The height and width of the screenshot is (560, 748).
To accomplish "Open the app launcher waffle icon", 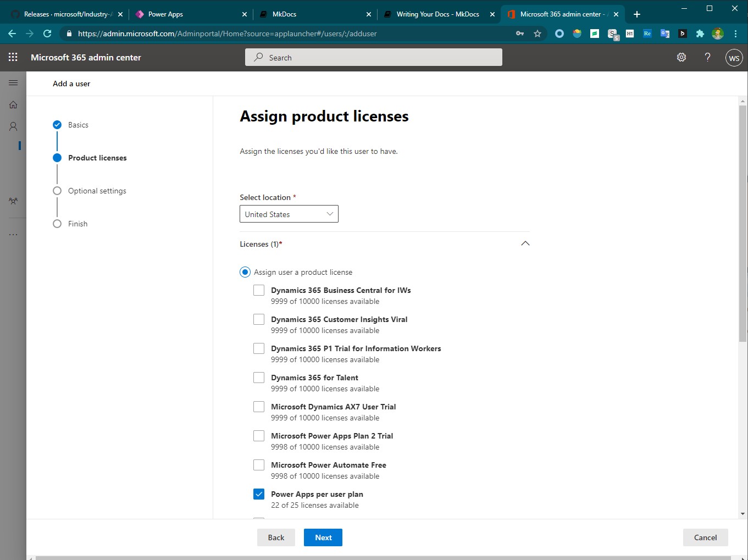I will point(13,57).
